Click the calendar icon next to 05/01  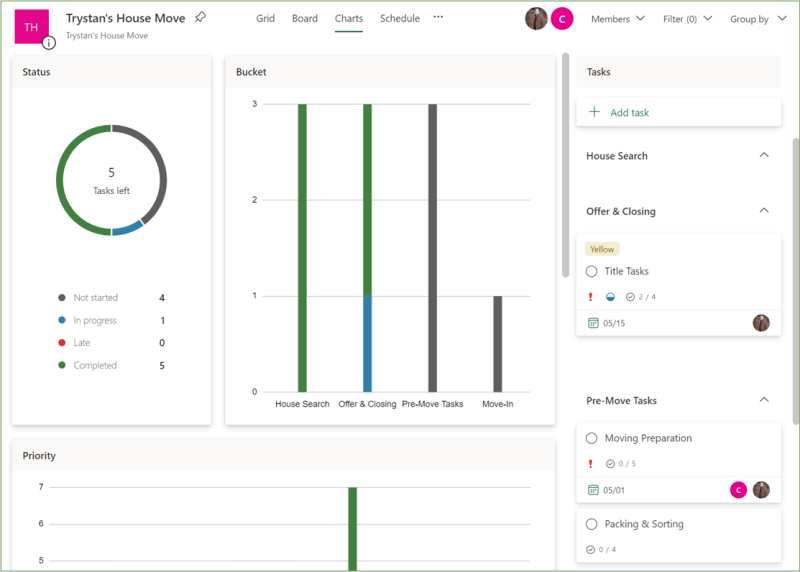pyautogui.click(x=593, y=490)
